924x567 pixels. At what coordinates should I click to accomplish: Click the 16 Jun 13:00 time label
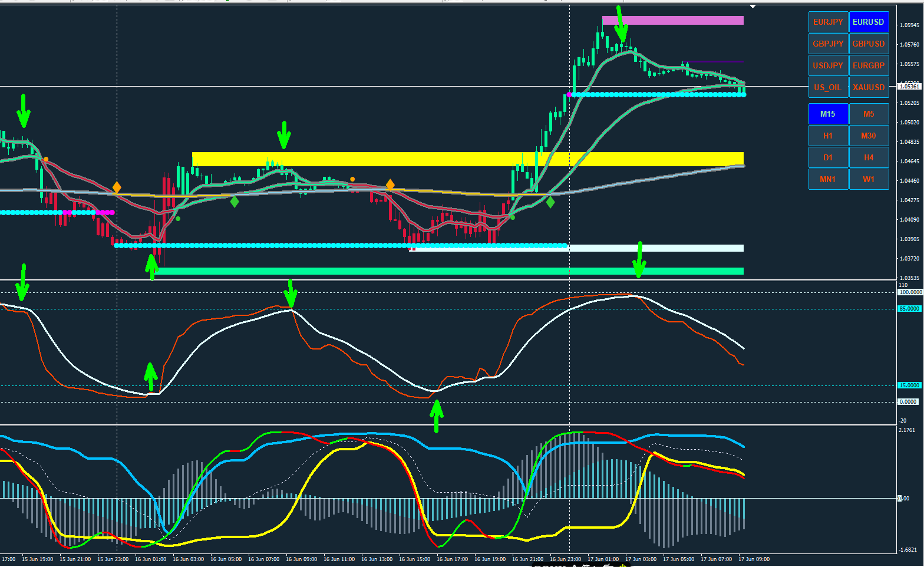pos(377,559)
